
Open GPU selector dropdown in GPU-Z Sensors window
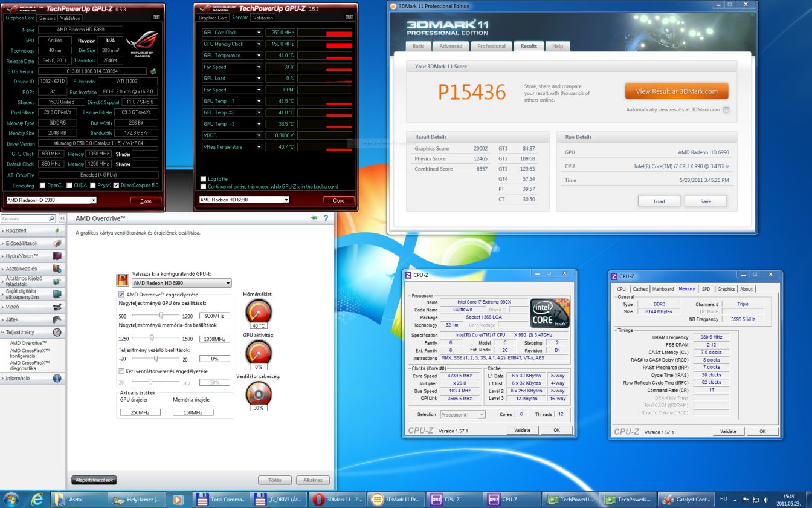[x=286, y=200]
